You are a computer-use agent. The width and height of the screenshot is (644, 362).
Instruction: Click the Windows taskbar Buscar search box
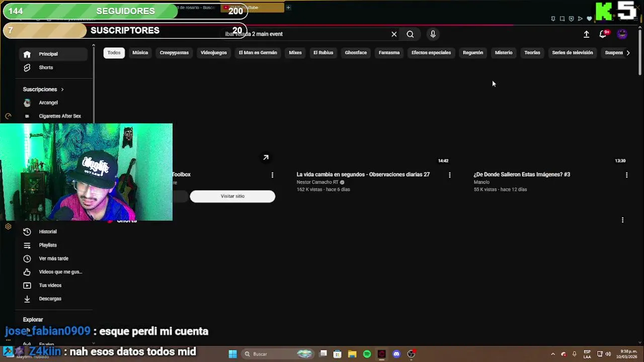(277, 354)
